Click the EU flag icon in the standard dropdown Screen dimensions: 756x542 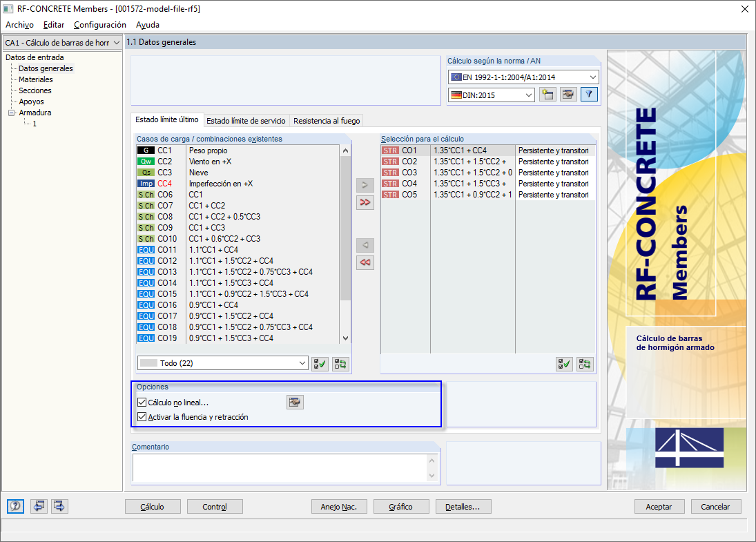[456, 77]
